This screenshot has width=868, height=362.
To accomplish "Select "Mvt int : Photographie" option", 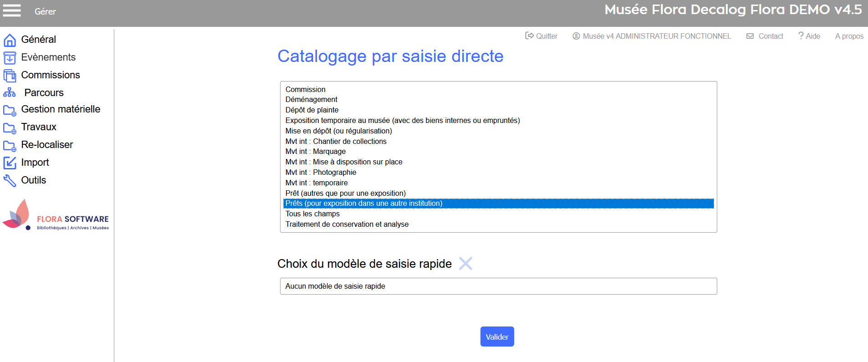I will pyautogui.click(x=321, y=173).
